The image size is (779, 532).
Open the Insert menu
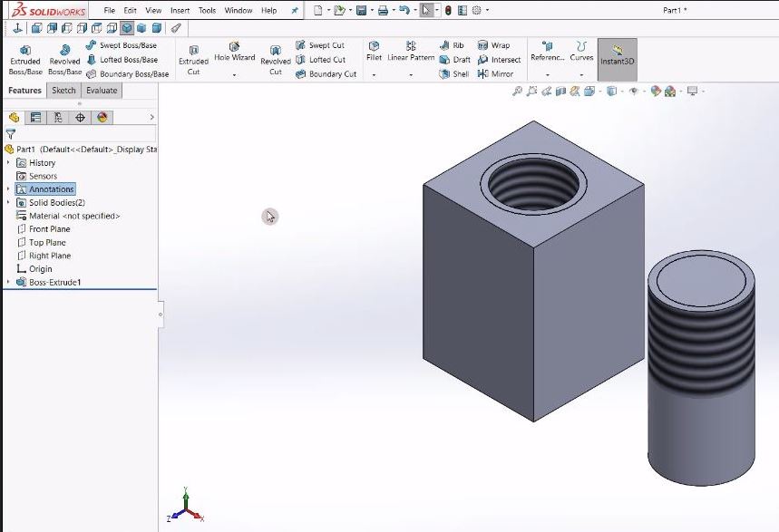pyautogui.click(x=180, y=11)
